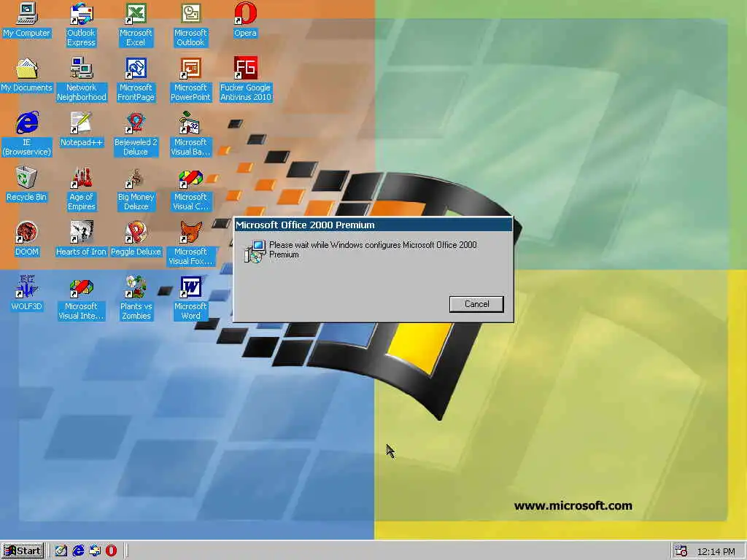This screenshot has height=560, width=747.
Task: Click the installer icon in the Office dialog
Action: [x=255, y=252]
